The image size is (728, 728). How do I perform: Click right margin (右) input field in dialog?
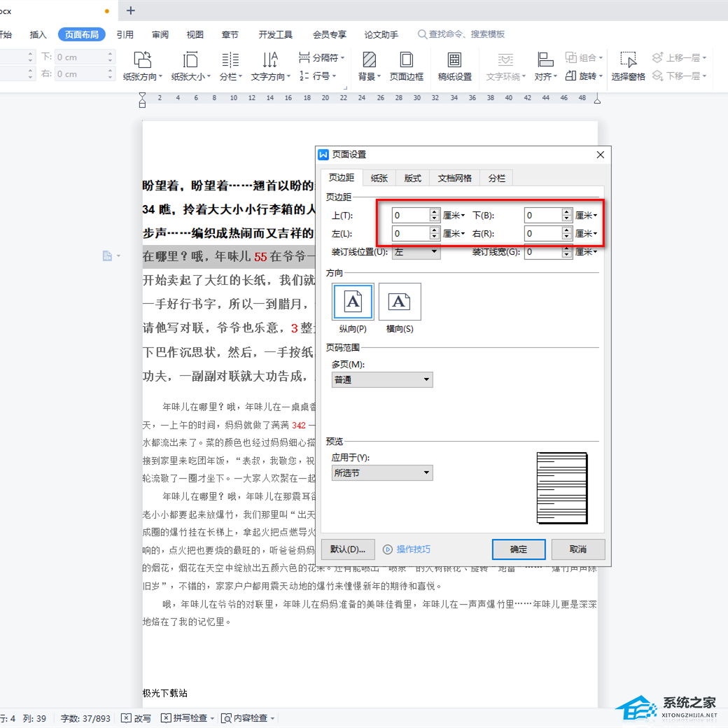click(543, 234)
